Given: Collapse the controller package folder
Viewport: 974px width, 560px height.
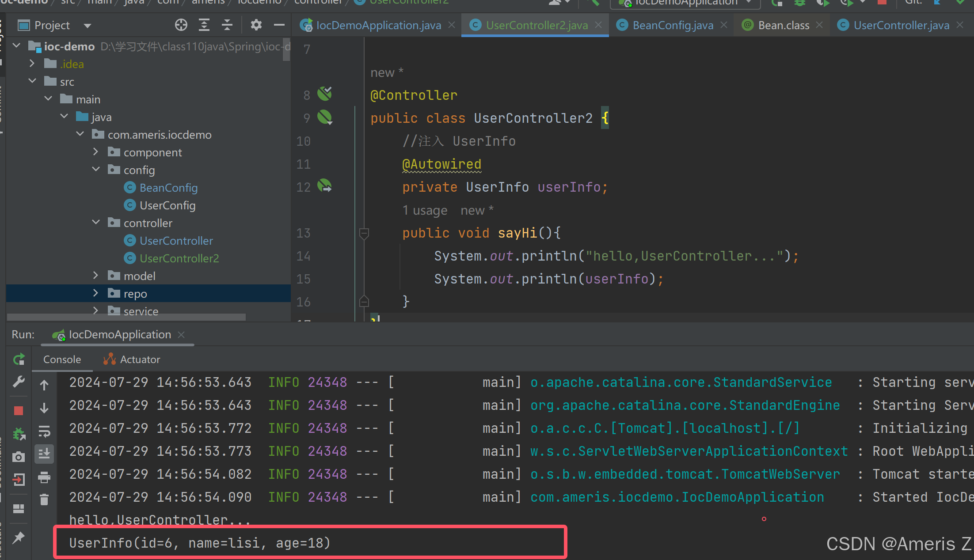Looking at the screenshot, I should pos(96,223).
